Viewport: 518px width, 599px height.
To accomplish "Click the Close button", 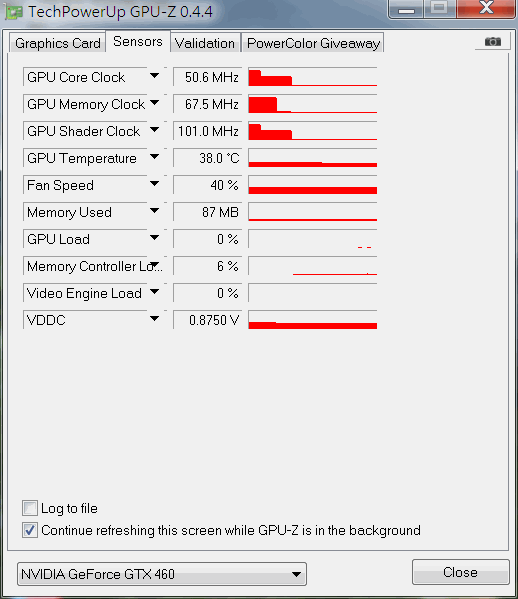I will (460, 572).
